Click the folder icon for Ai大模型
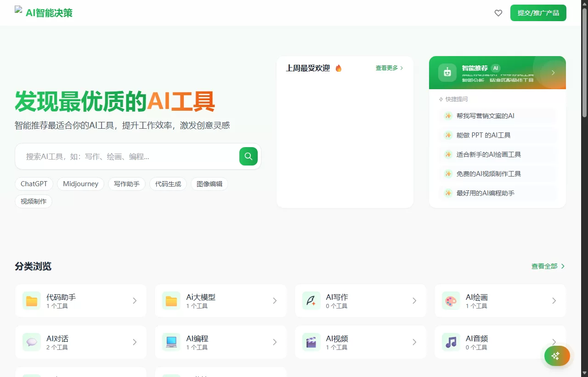 click(171, 301)
